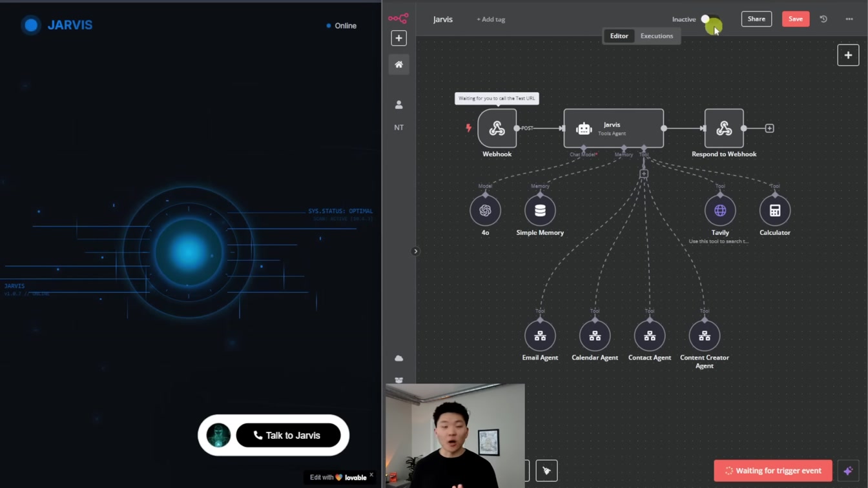The height and width of the screenshot is (488, 868).
Task: Click Waiting for trigger event button
Action: click(x=773, y=471)
